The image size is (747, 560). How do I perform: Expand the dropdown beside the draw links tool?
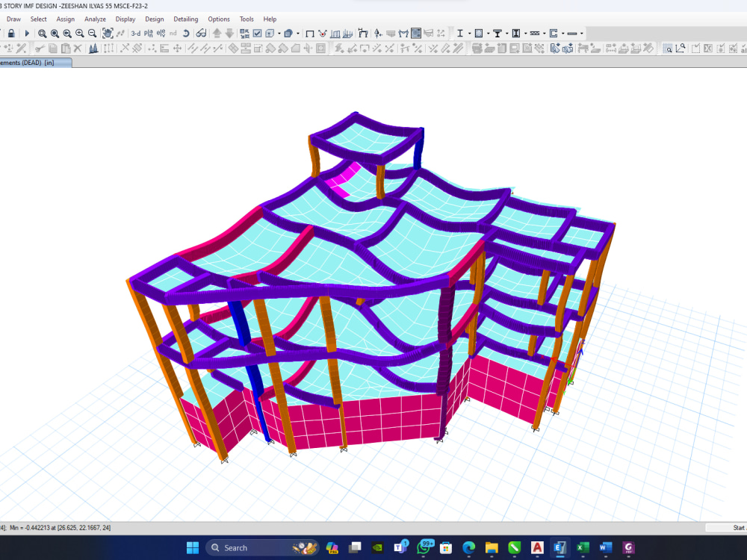tap(545, 33)
